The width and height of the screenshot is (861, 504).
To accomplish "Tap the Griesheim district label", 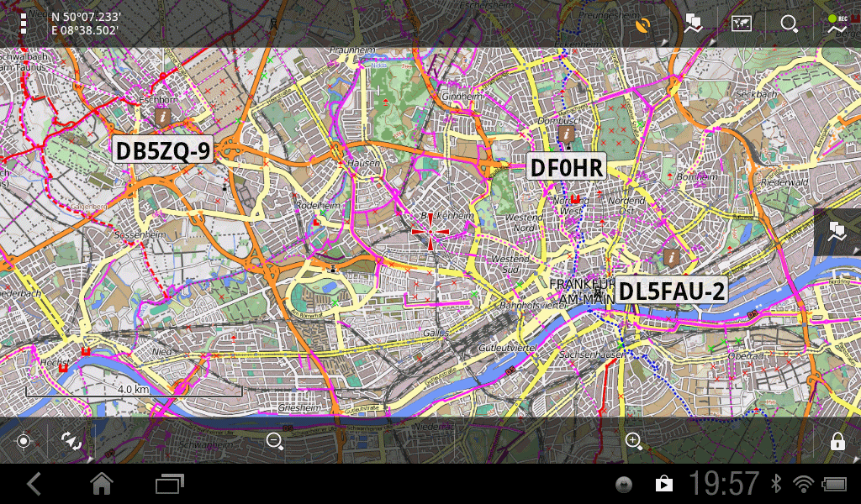I will click(299, 408).
